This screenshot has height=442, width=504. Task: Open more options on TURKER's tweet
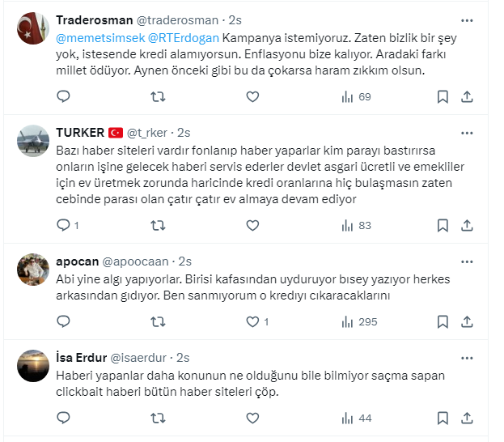point(467,134)
